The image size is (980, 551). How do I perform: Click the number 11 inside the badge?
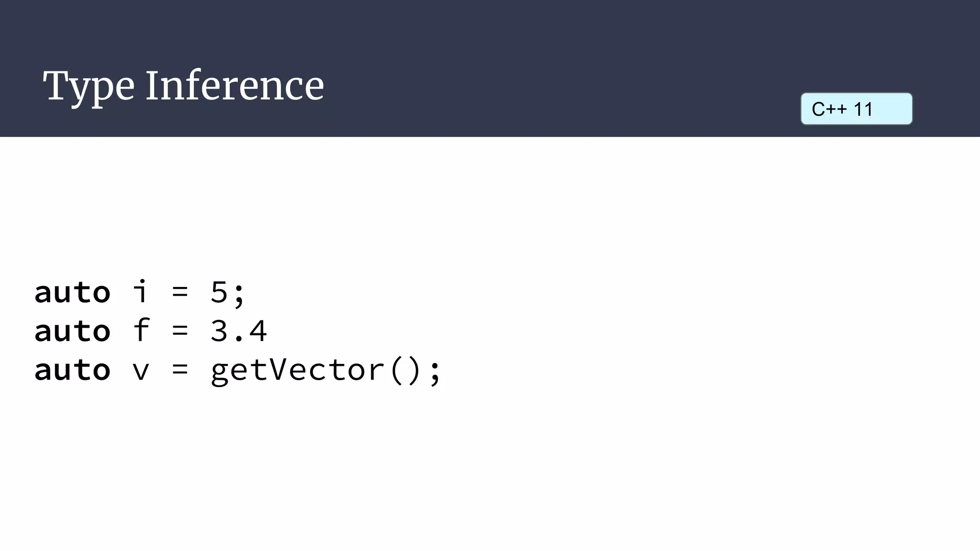tap(863, 110)
